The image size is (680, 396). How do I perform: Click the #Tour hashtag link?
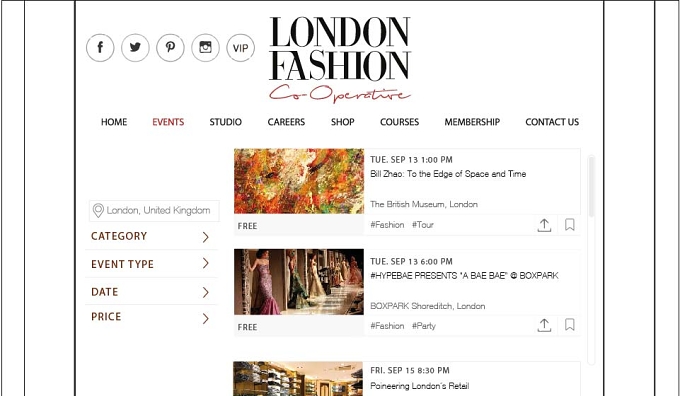click(x=422, y=225)
